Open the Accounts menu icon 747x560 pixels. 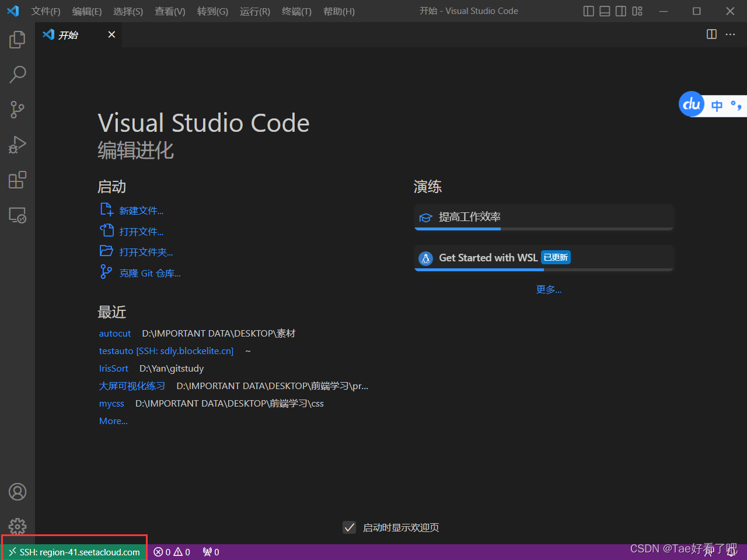(18, 492)
